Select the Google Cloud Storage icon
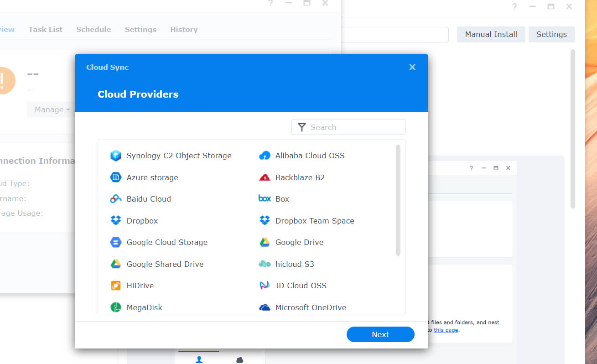This screenshot has height=364, width=597. [116, 242]
